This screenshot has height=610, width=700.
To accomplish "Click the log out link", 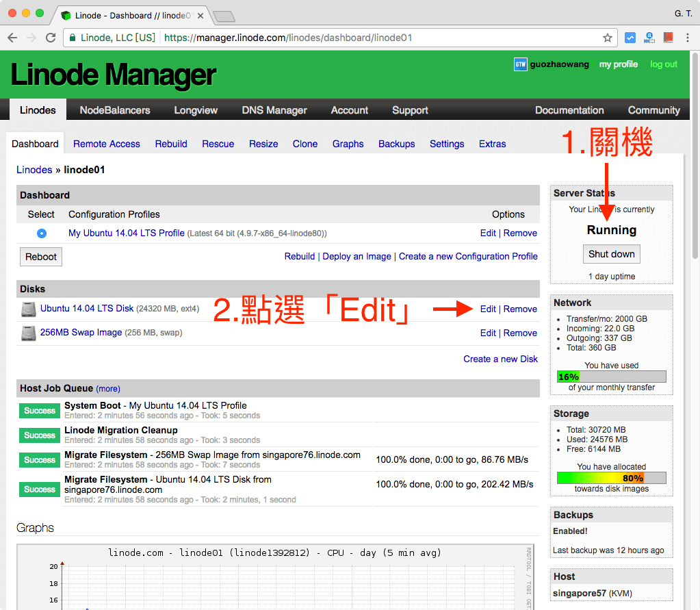I will tap(662, 64).
